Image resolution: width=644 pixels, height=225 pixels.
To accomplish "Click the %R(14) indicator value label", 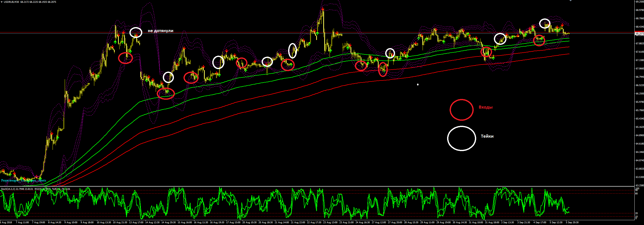I will pos(61,189).
